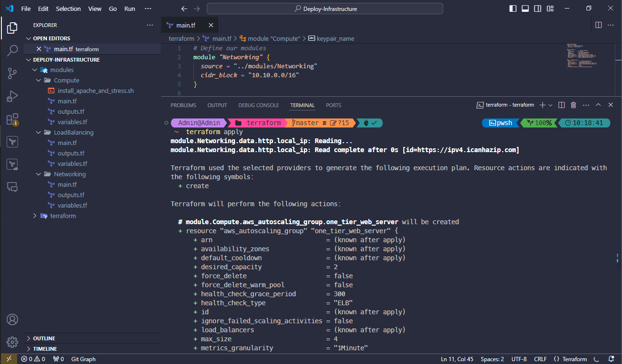Split the terminal
The height and width of the screenshot is (364, 622).
[x=561, y=105]
